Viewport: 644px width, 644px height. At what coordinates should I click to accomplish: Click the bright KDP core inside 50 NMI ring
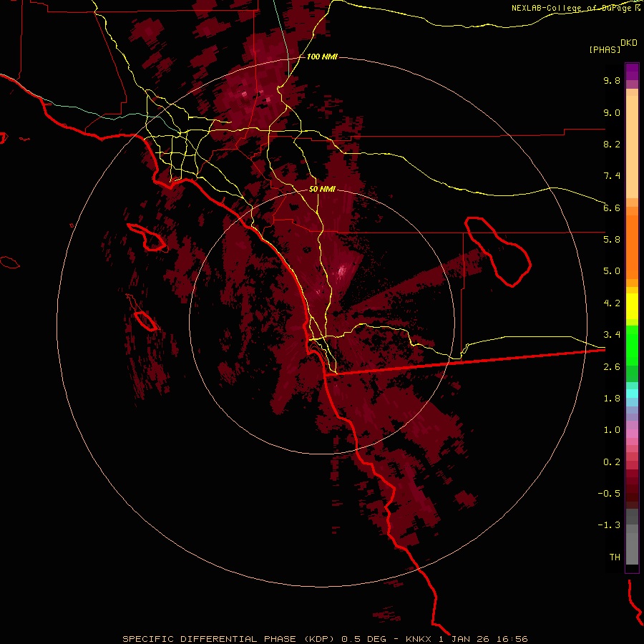click(341, 271)
